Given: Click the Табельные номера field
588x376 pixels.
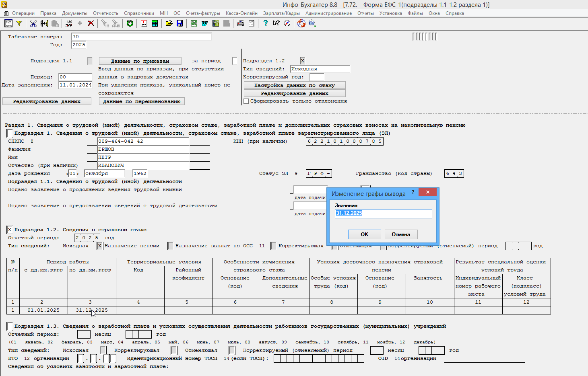Looking at the screenshot, I should pos(141,37).
